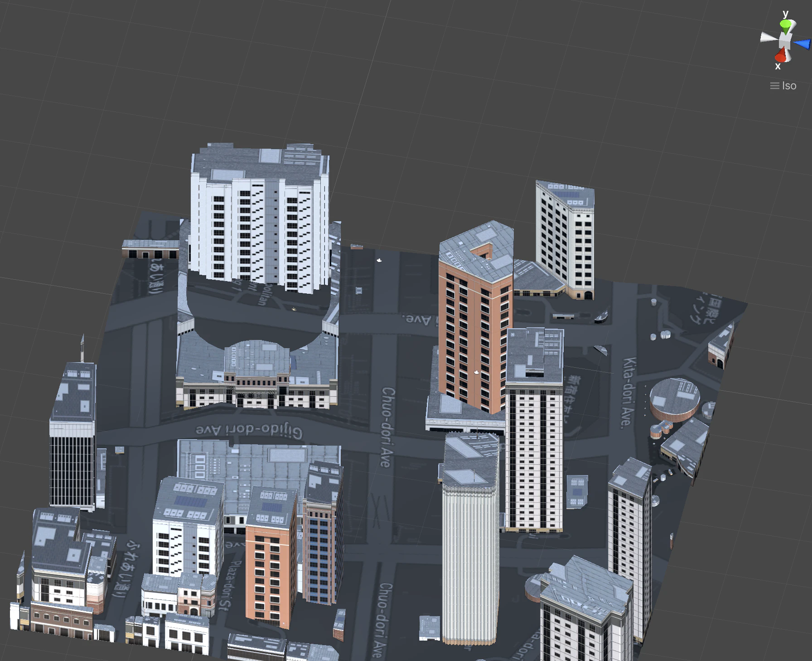
Task: Click the blue Z-axis cone on the gizmo
Action: click(x=802, y=44)
